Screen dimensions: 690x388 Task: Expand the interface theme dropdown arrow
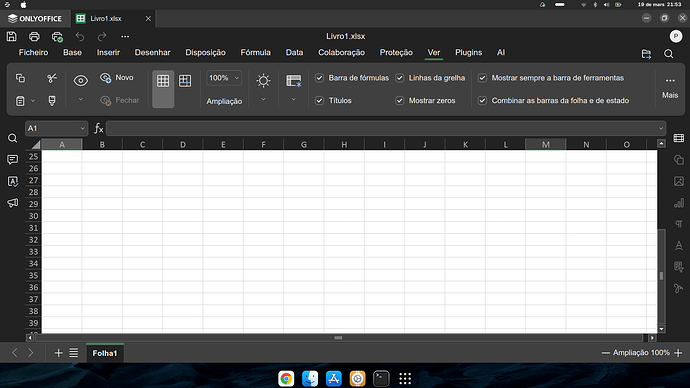pos(263,99)
